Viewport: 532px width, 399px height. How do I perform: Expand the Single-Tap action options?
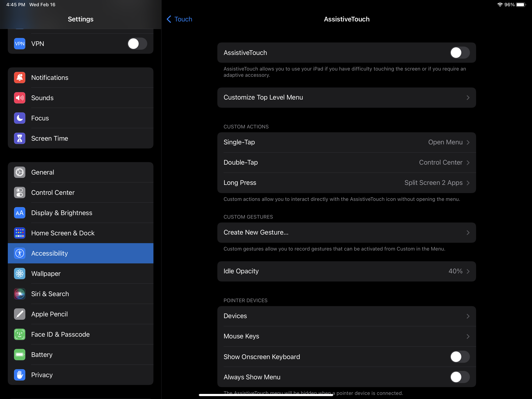click(x=347, y=142)
